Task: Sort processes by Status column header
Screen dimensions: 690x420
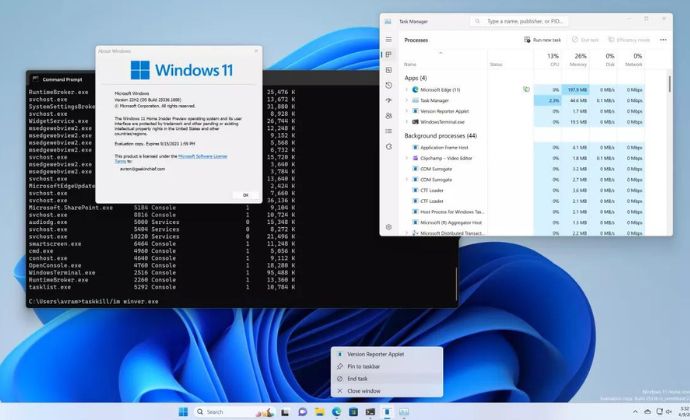Action: (x=510, y=59)
